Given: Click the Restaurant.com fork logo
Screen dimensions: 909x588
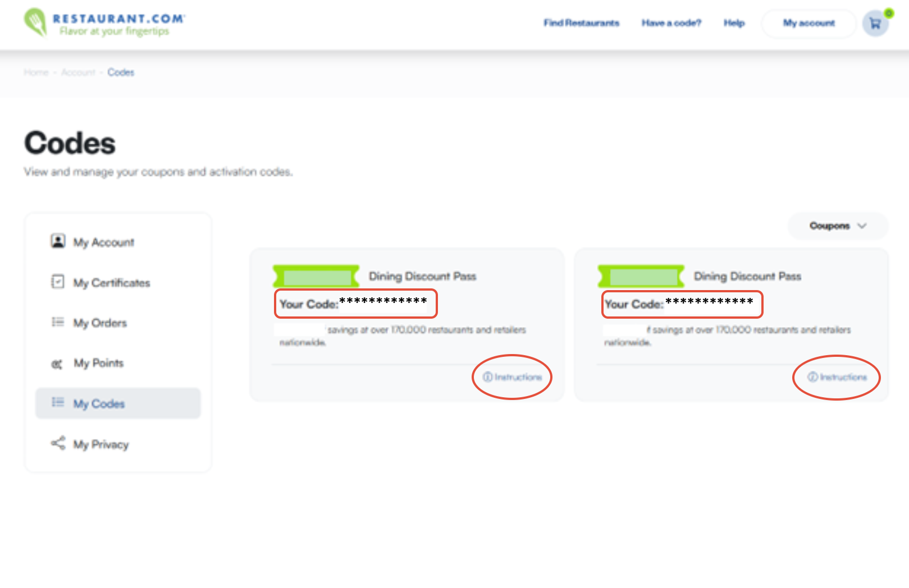Looking at the screenshot, I should pyautogui.click(x=35, y=22).
